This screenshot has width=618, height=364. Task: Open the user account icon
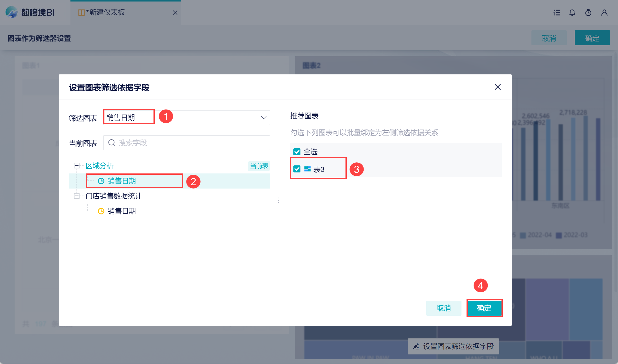[604, 13]
